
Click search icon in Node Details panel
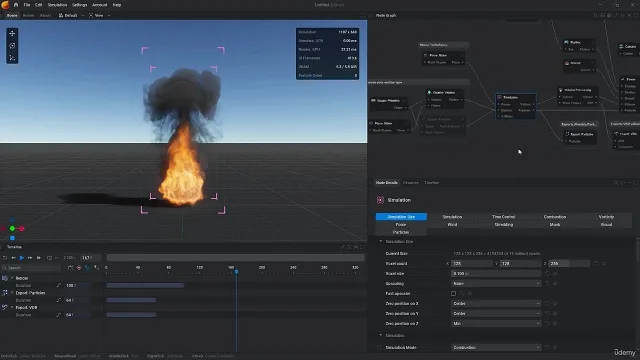tap(616, 183)
